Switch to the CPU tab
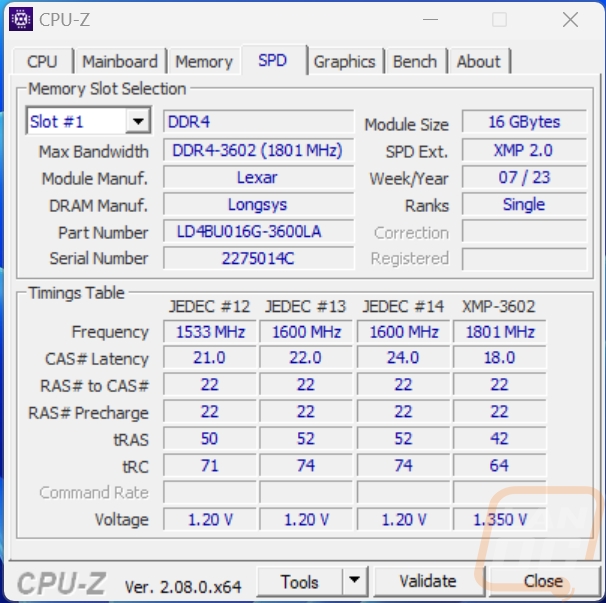This screenshot has width=606, height=603. click(42, 61)
